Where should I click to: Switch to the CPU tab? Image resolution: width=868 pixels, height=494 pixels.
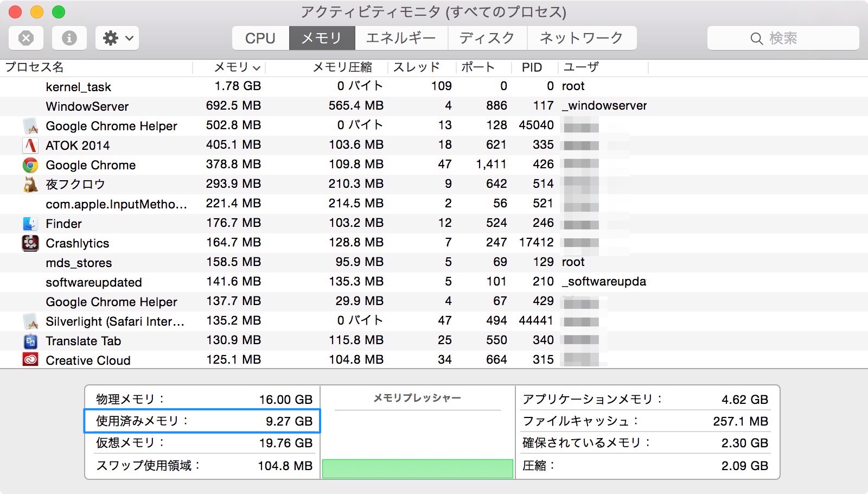point(260,38)
